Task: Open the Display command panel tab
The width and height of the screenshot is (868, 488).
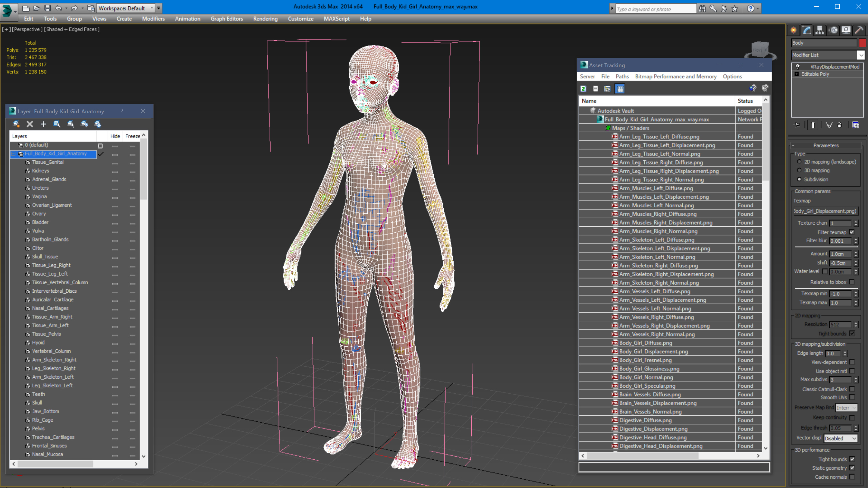Action: coord(846,30)
